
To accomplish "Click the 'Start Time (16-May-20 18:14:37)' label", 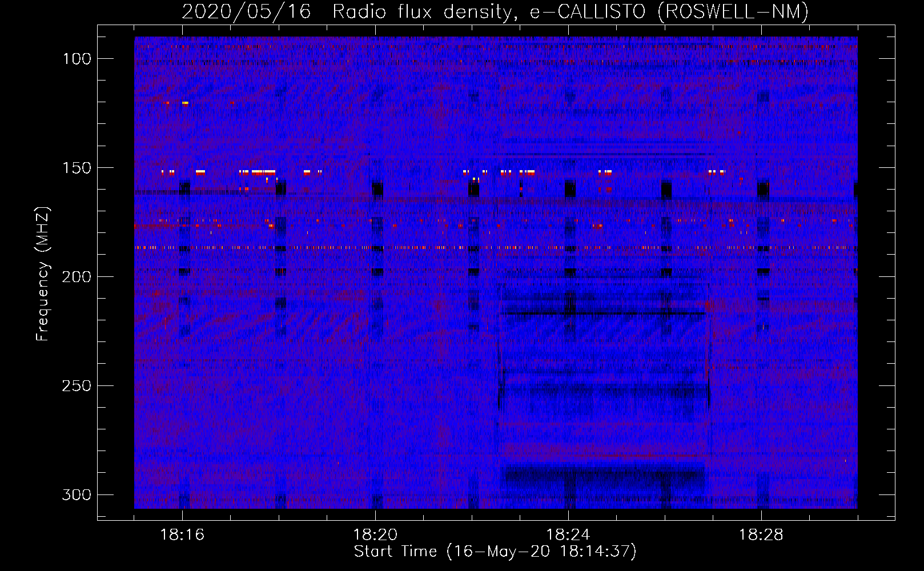I will tap(495, 552).
